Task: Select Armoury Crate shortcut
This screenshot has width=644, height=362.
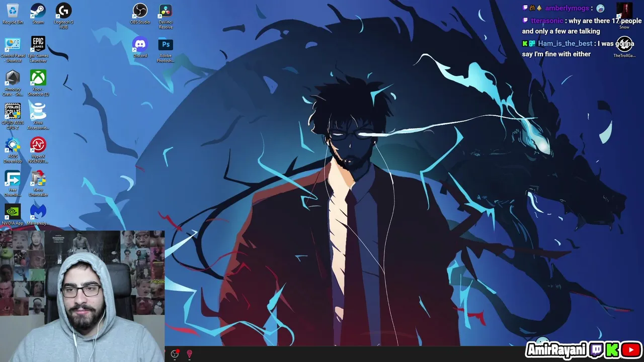Action: tap(13, 83)
